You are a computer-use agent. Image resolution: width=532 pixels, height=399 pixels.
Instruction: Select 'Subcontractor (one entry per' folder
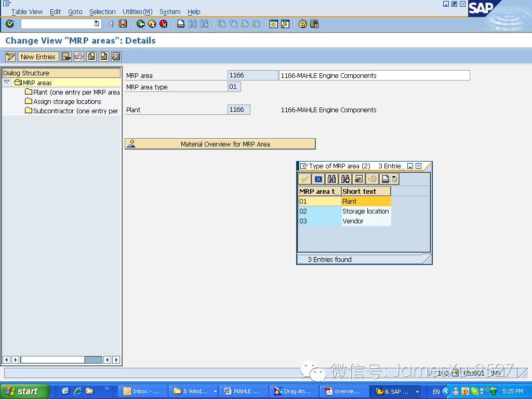pyautogui.click(x=72, y=111)
